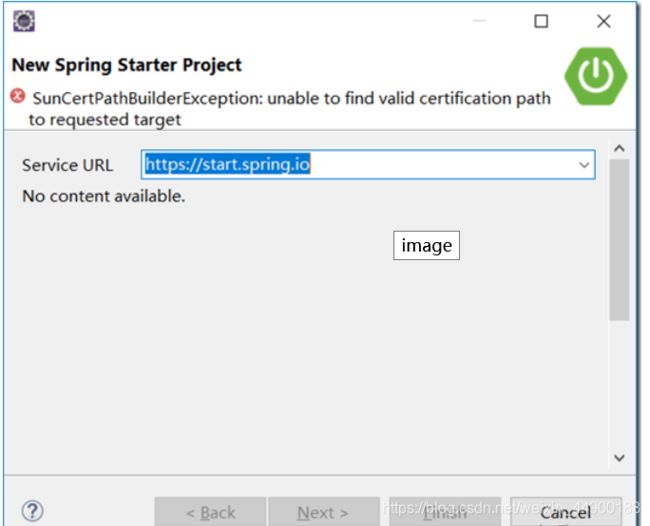
Task: Expand the Service URL dropdown arrow
Action: click(584, 165)
